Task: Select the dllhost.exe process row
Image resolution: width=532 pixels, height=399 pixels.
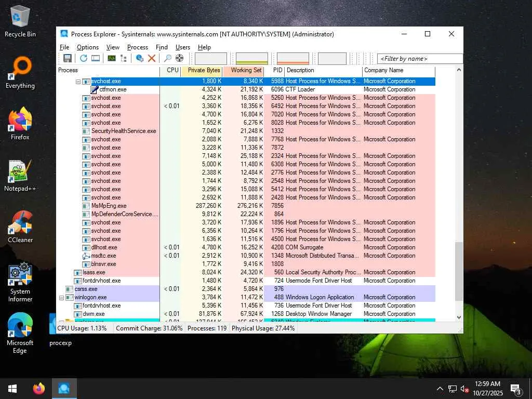Action: 246,248
